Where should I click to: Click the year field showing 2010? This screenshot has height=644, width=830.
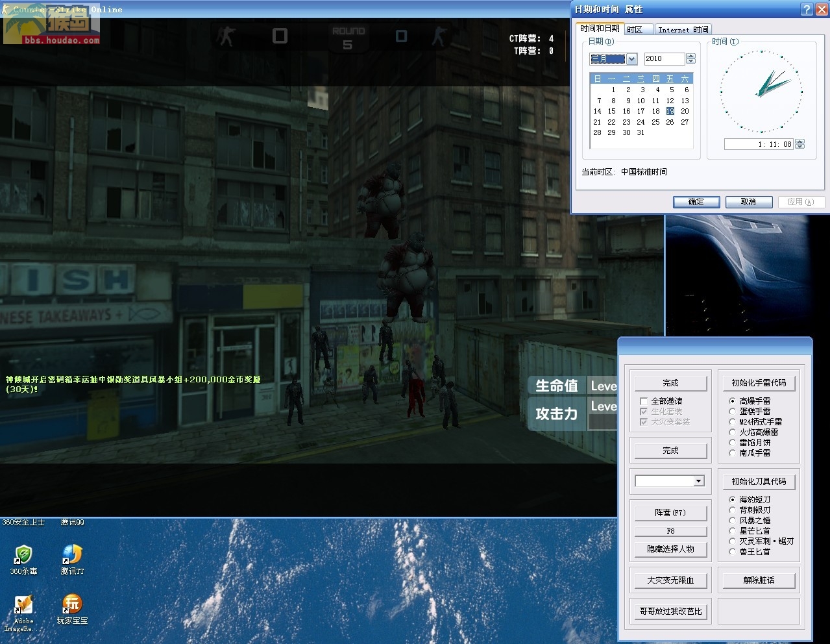(664, 59)
